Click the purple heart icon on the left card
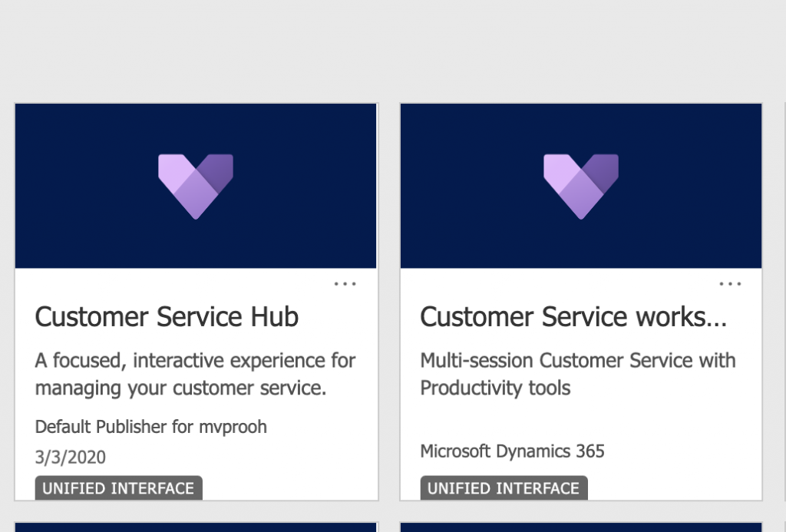 tap(195, 184)
